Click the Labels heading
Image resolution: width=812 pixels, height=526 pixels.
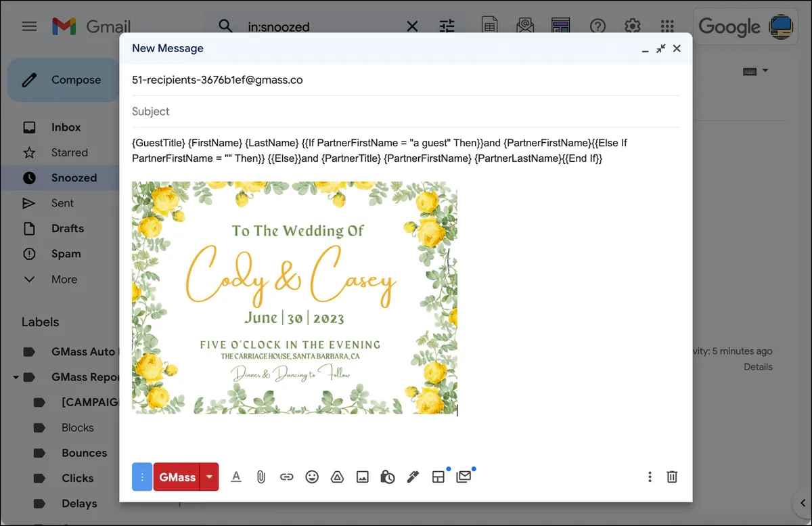click(x=40, y=322)
